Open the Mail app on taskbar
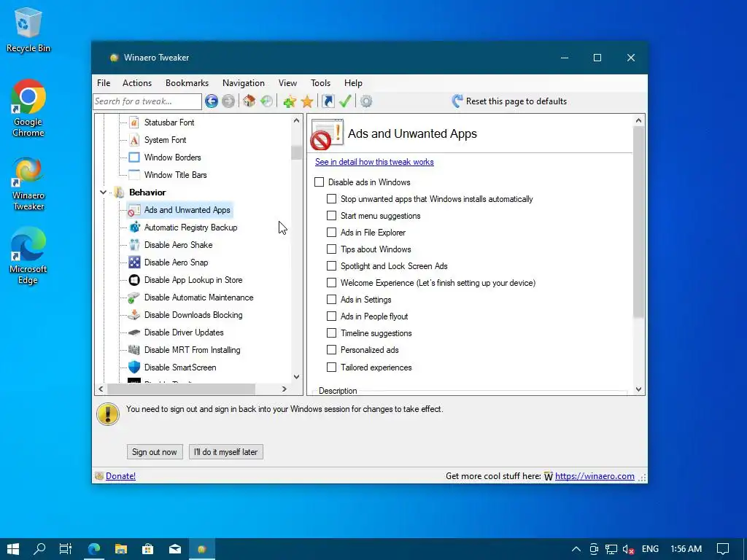This screenshot has width=747, height=560. point(175,549)
